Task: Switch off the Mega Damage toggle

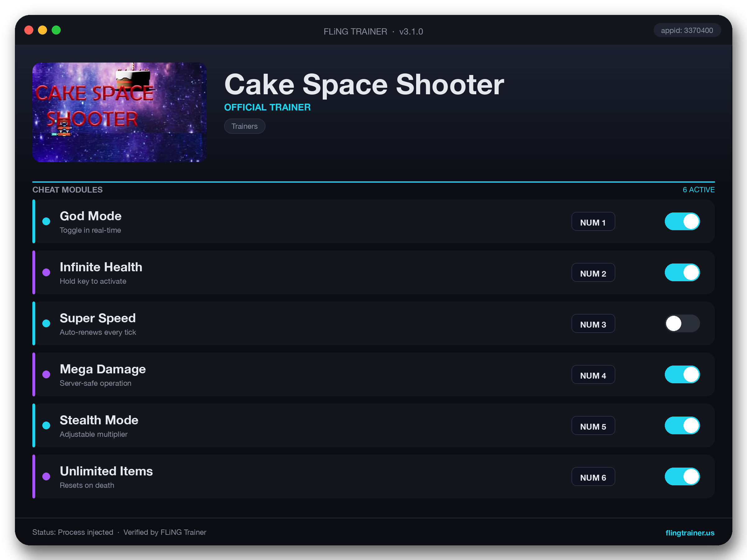Action: point(682,374)
